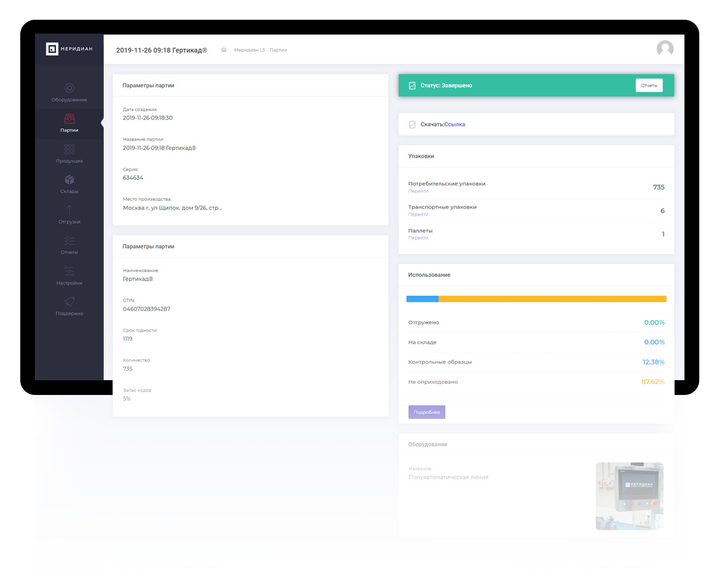Open the Ссылка download link

(454, 124)
